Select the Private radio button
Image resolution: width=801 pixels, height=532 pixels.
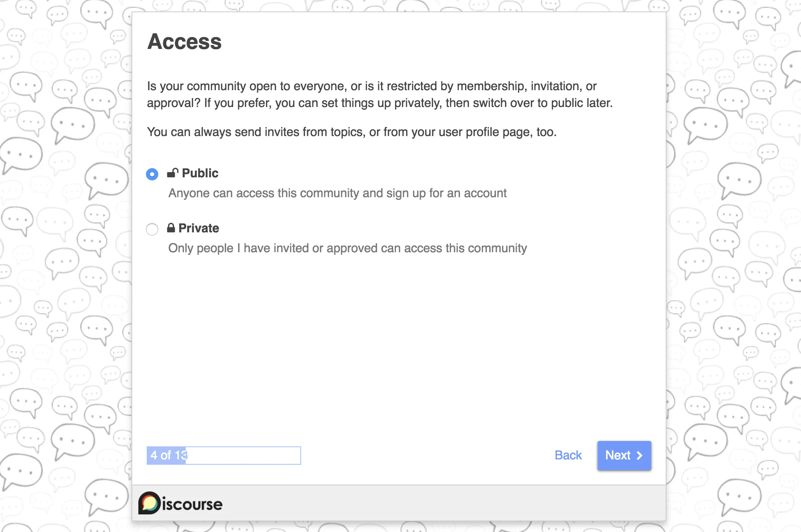(152, 229)
